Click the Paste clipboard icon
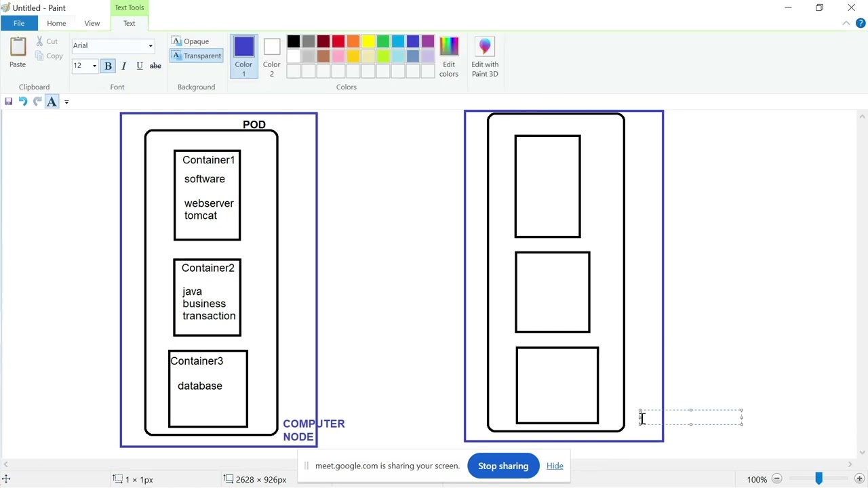This screenshot has width=868, height=488. (x=18, y=47)
